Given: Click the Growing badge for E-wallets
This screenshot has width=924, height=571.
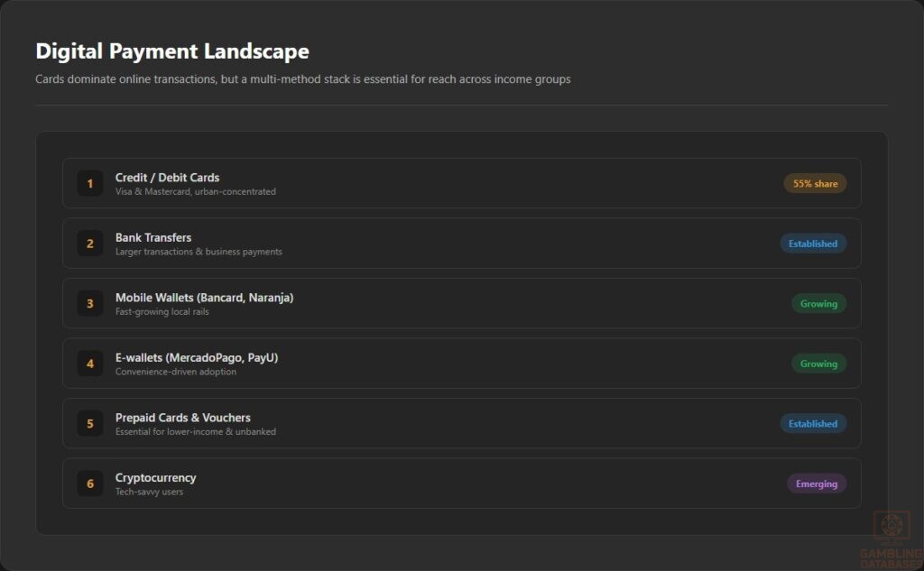Looking at the screenshot, I should 818,364.
